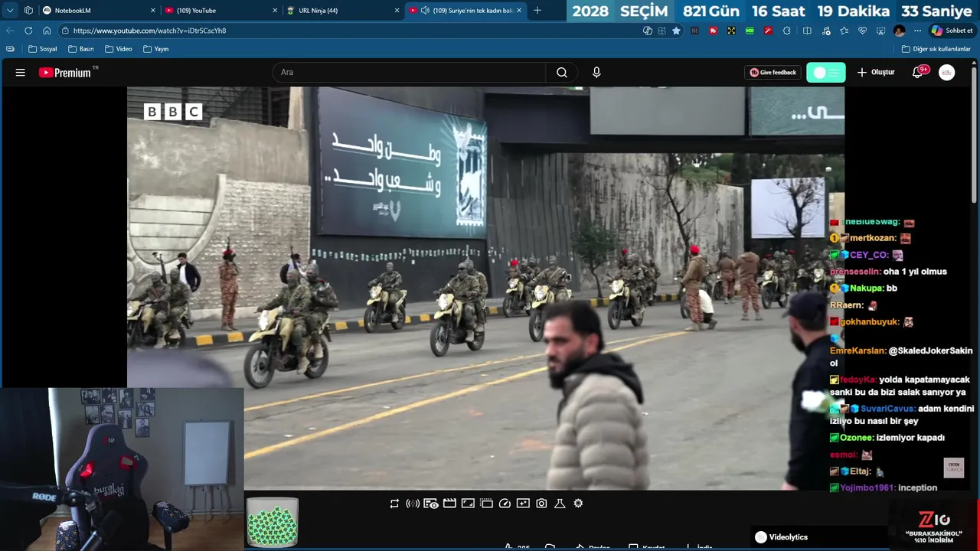Click the TubeBuddy red extension icon
This screenshot has width=980, height=551.
713,31
